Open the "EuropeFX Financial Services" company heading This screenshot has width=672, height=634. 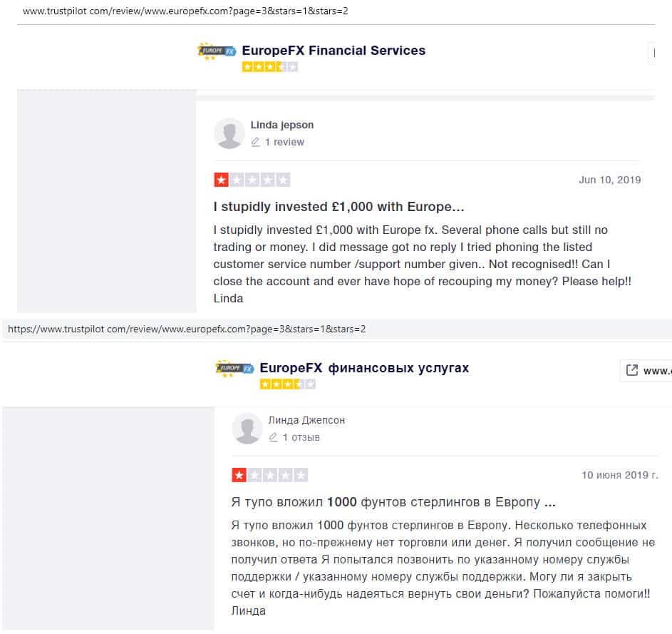(334, 51)
